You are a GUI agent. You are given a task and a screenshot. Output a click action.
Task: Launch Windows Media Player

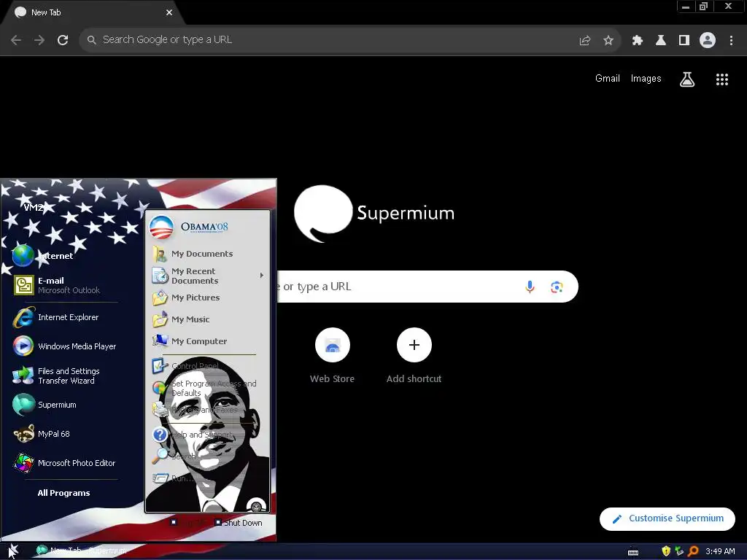65,346
